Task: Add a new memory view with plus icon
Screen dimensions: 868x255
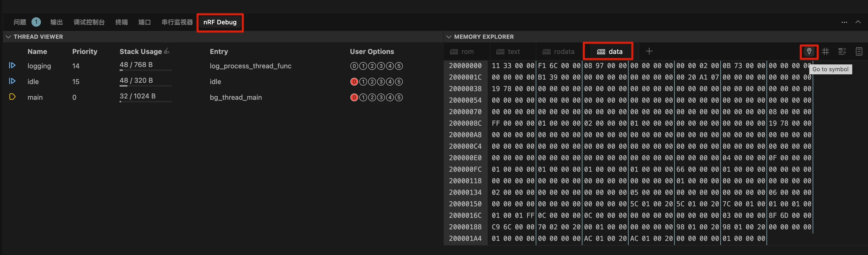Action: (649, 51)
